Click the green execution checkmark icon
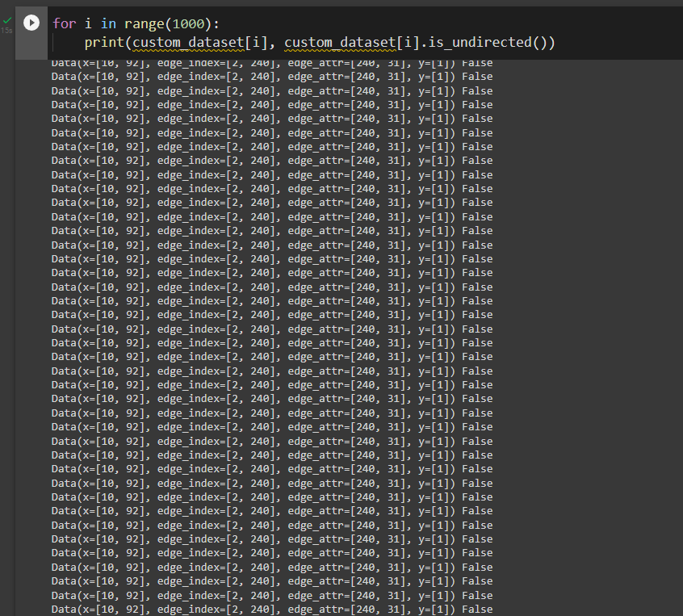Viewport: 683px width, 616px height. [x=7, y=20]
